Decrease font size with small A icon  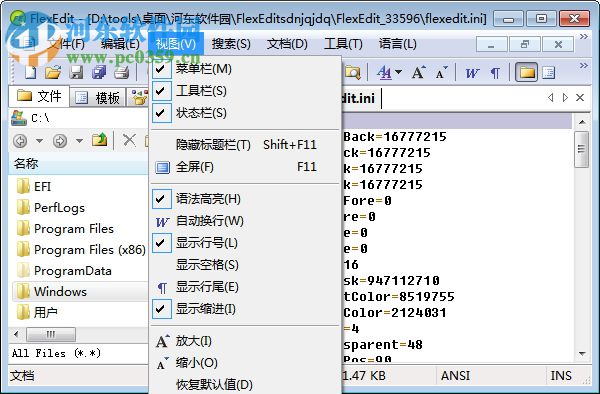pyautogui.click(x=441, y=72)
